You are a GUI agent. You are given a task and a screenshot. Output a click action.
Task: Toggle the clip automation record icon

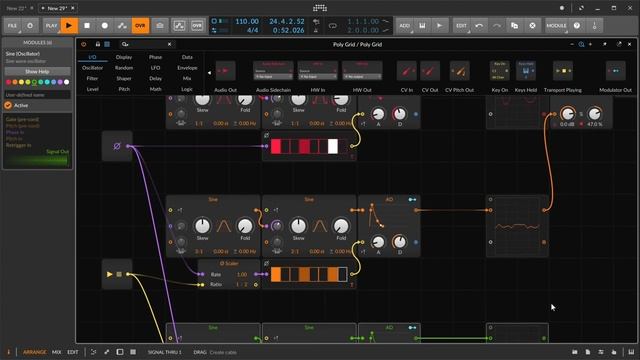click(x=179, y=25)
